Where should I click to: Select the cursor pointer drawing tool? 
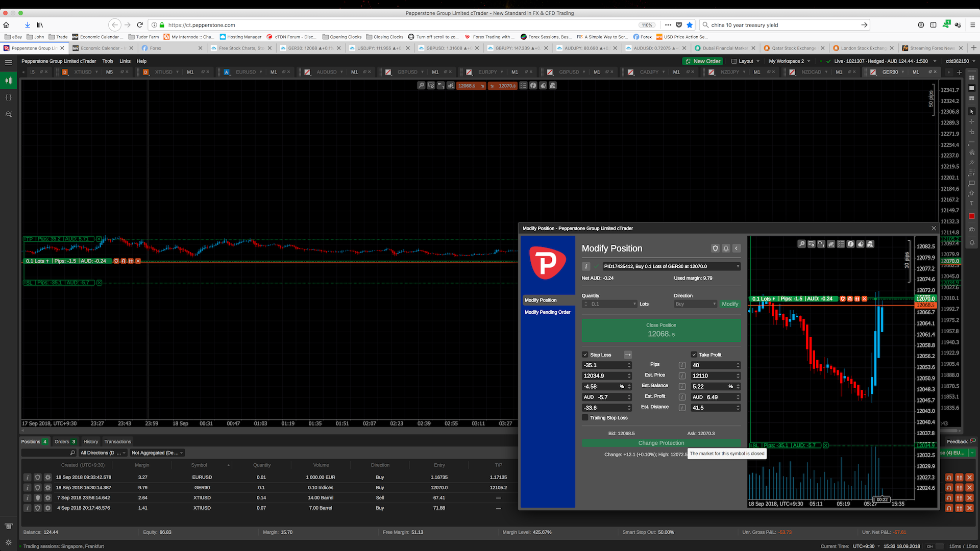(x=971, y=111)
